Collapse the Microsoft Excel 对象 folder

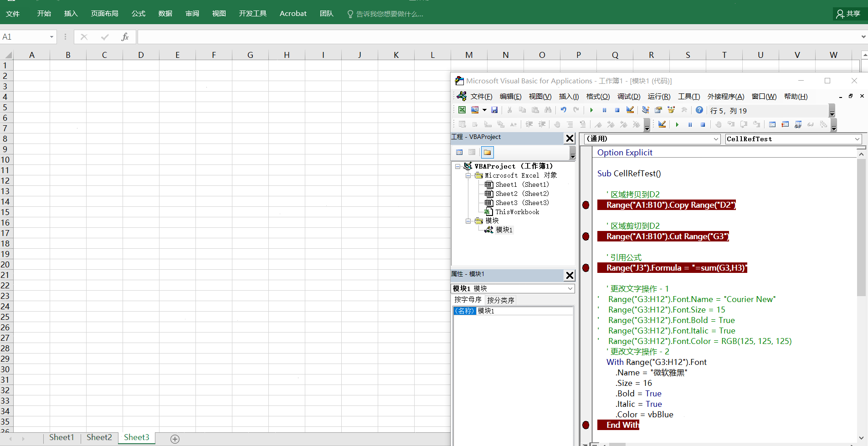pos(468,175)
